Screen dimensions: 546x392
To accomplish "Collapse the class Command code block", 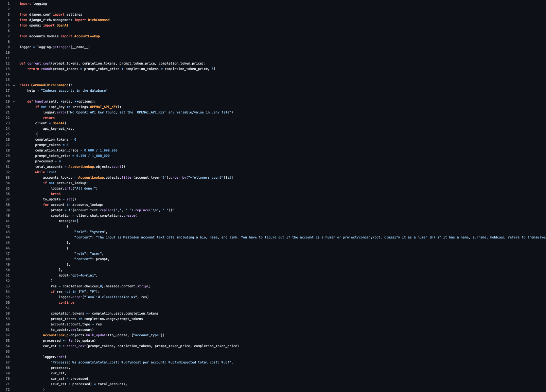I will pos(14,85).
